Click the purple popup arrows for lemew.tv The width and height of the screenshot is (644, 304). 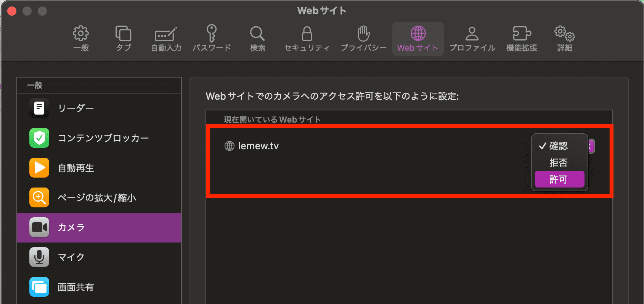tap(591, 146)
